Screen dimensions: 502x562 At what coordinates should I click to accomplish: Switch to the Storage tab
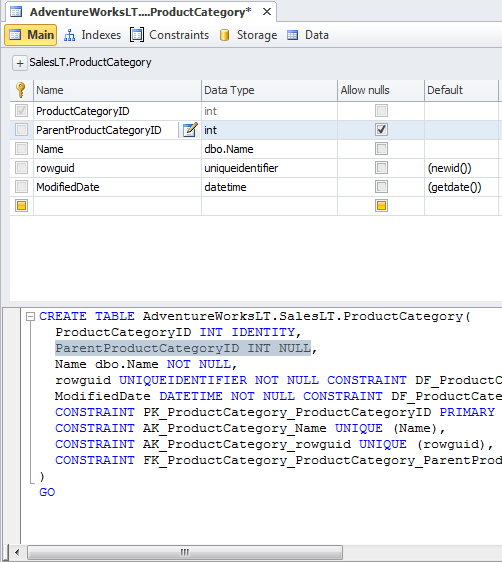[x=248, y=35]
